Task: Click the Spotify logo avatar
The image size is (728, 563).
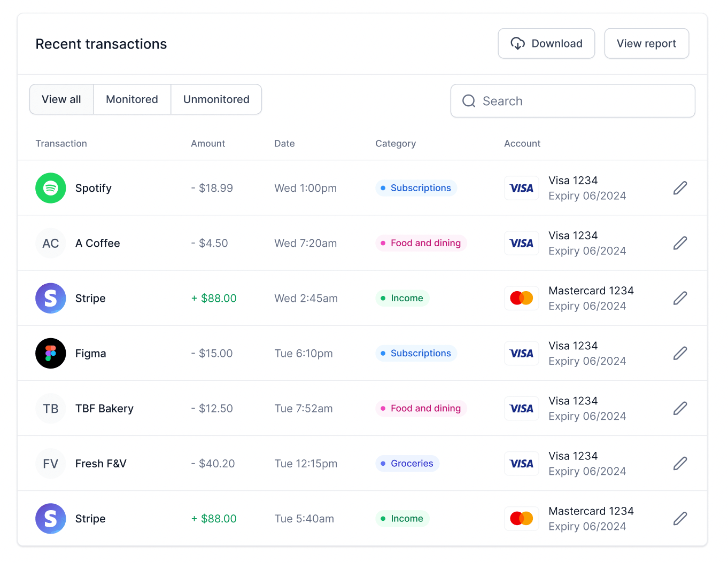Action: point(51,188)
